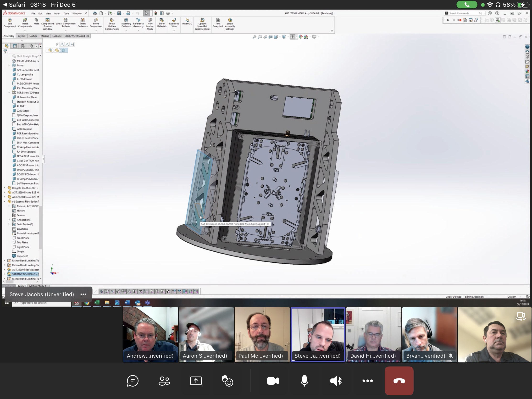Collapse the Essentra Fiber Splice component

[4, 202]
